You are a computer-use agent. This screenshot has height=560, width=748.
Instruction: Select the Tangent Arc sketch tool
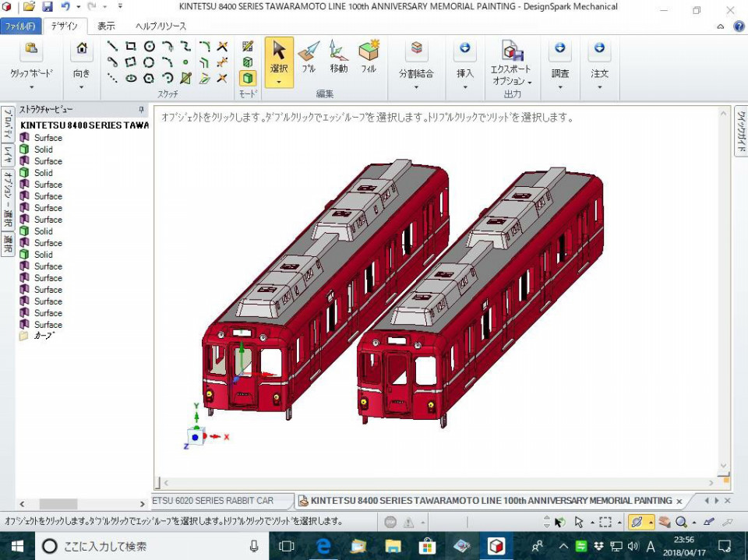coord(168,46)
